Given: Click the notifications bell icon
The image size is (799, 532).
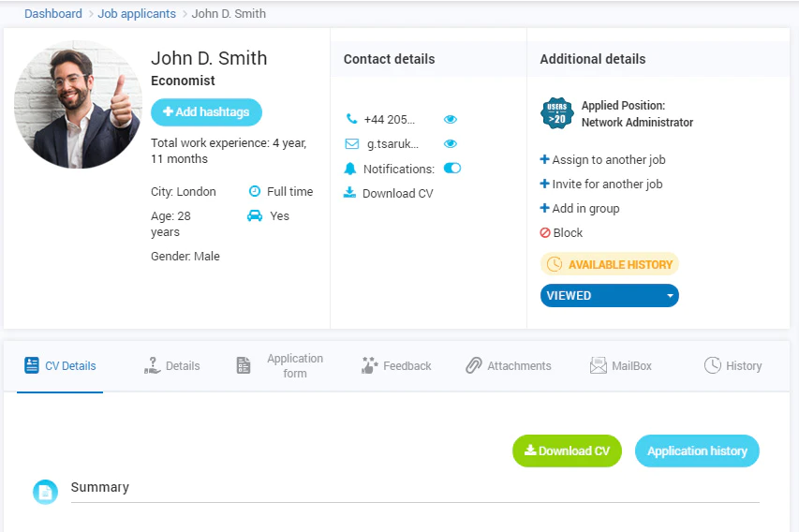Looking at the screenshot, I should tap(350, 169).
